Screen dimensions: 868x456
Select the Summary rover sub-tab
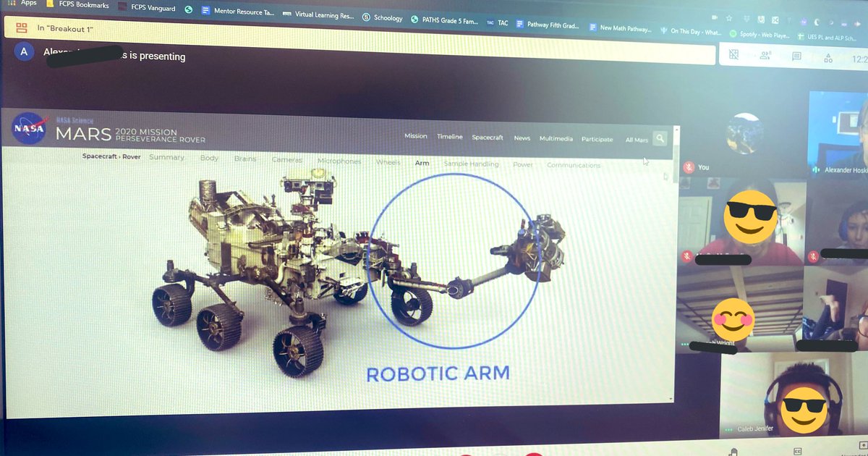[166, 157]
